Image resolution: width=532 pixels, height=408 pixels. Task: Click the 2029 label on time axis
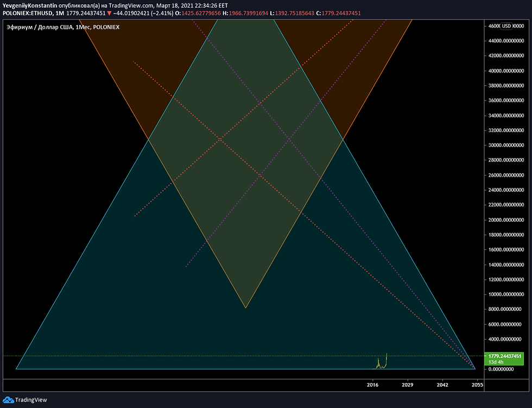click(x=408, y=385)
